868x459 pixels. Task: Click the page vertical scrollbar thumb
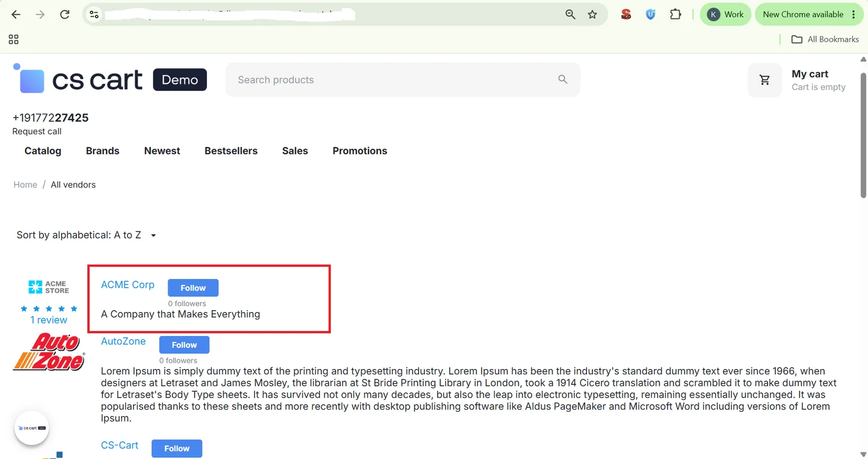point(863,135)
